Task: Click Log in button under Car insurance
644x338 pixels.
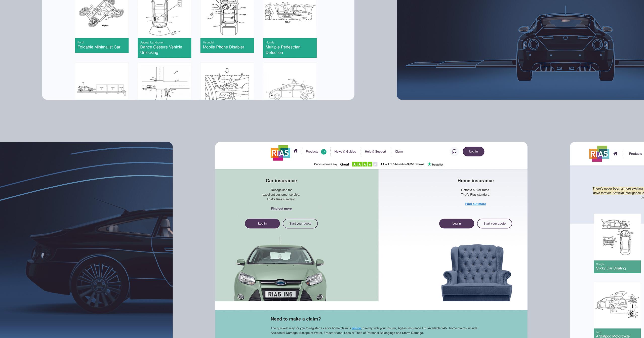Action: pos(262,223)
